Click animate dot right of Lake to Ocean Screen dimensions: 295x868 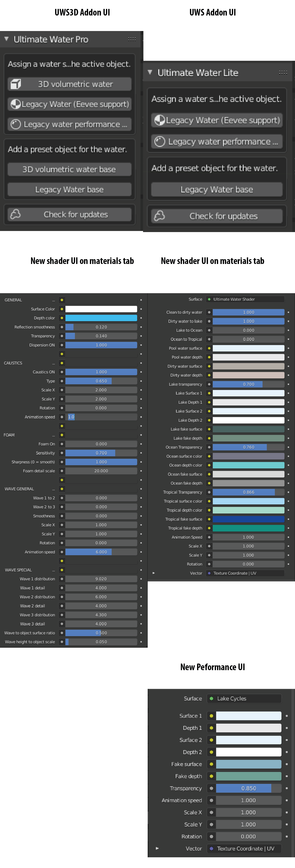288,330
